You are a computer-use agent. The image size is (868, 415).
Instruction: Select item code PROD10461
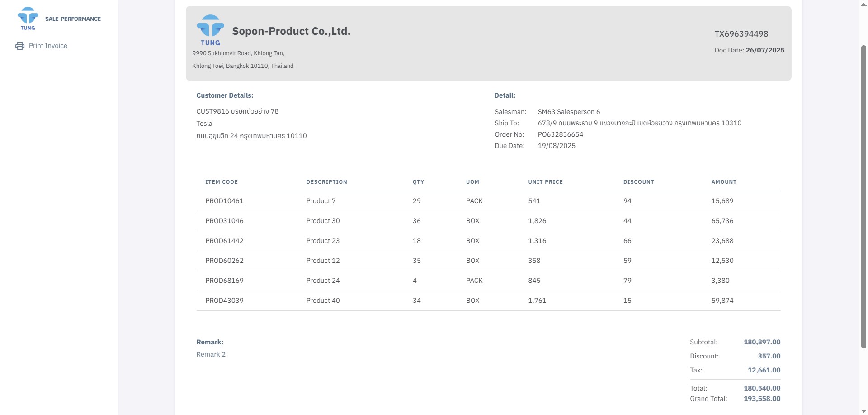coord(224,201)
